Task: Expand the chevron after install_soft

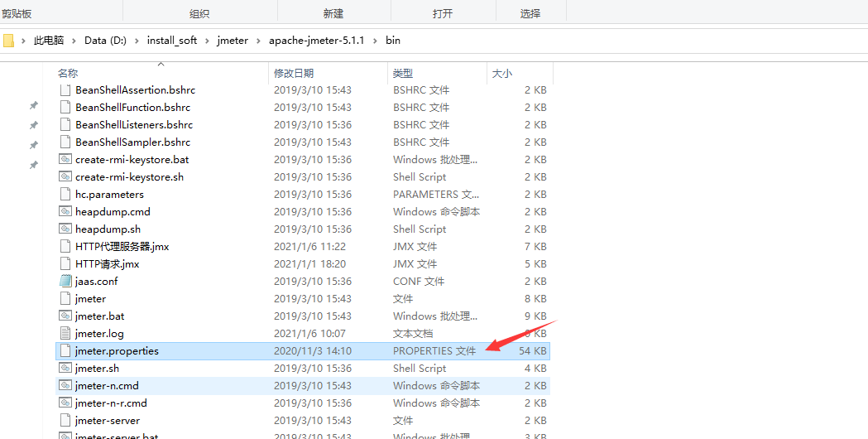Action: point(207,41)
